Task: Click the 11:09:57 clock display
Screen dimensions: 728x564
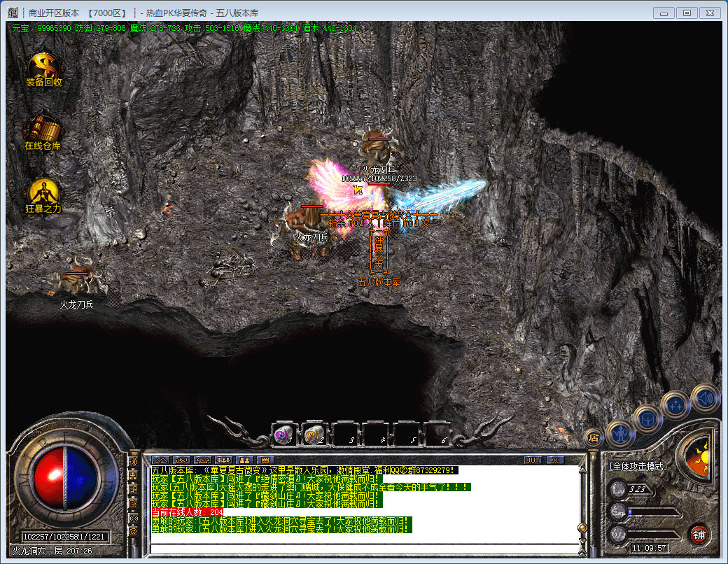Action: pos(649,548)
